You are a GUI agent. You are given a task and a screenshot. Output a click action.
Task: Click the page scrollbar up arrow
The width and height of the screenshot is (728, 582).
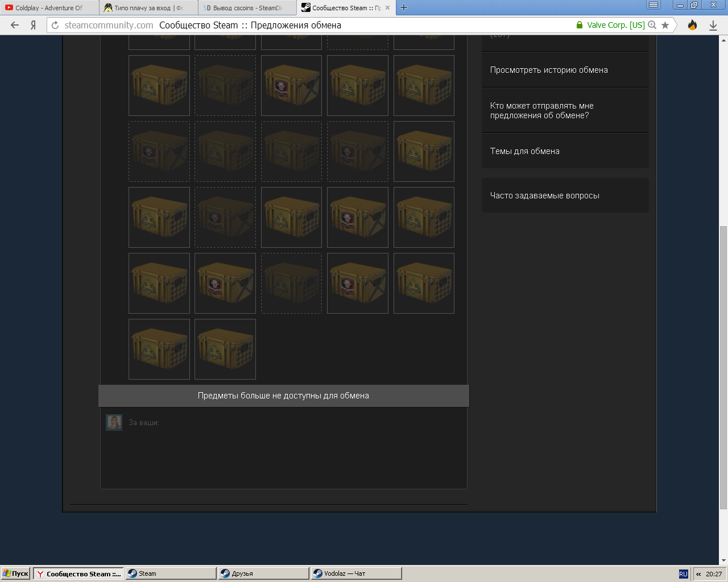tap(723, 40)
